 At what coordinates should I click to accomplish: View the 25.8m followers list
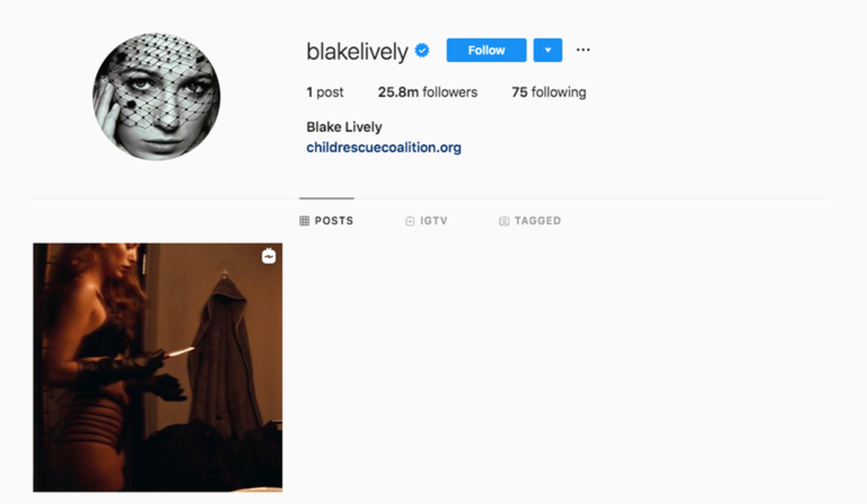[428, 92]
